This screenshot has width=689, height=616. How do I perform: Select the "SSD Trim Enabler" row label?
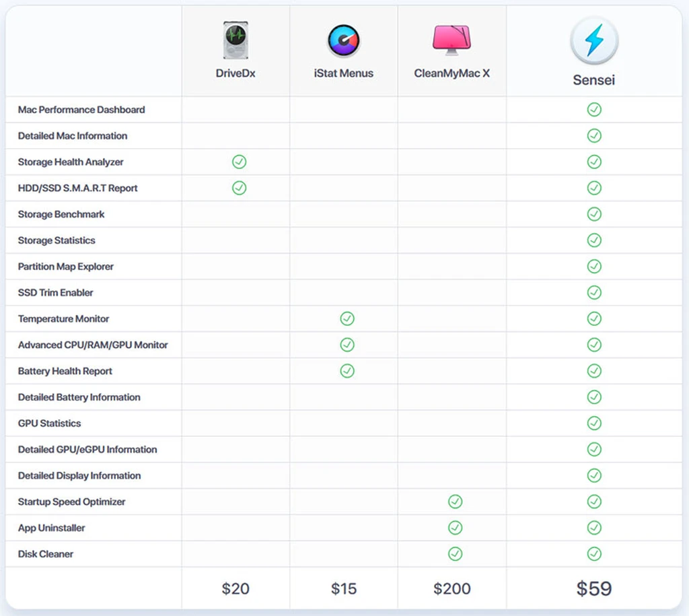pos(55,292)
